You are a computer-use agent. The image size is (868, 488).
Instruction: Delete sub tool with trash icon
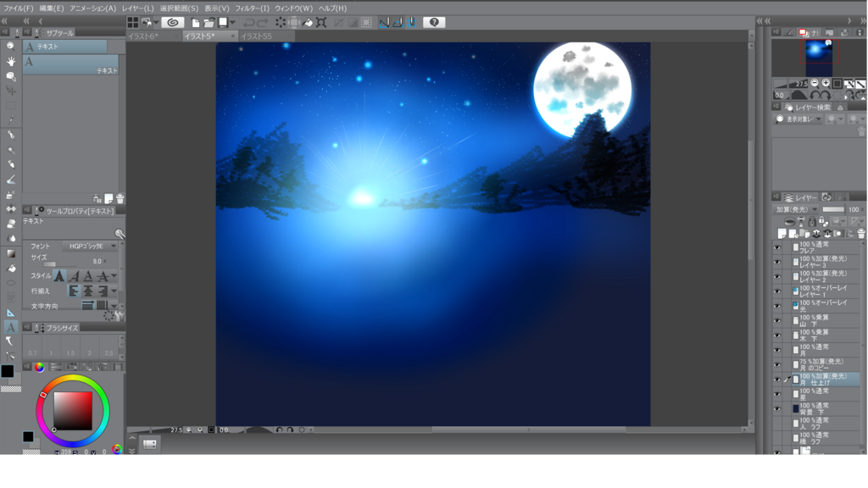point(120,198)
